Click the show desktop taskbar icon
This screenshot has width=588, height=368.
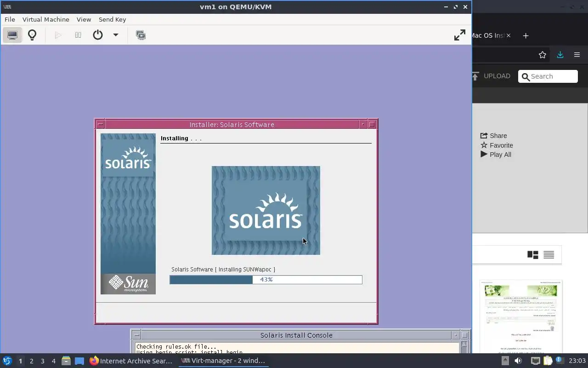coord(79,361)
